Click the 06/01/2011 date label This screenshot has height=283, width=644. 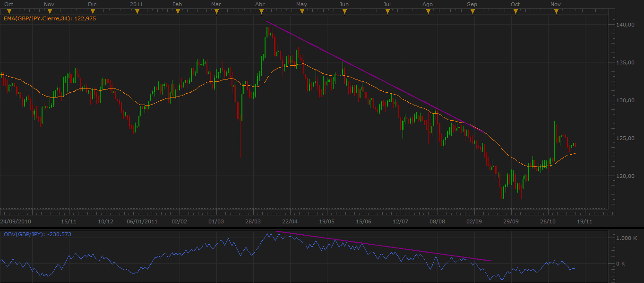[x=143, y=221]
